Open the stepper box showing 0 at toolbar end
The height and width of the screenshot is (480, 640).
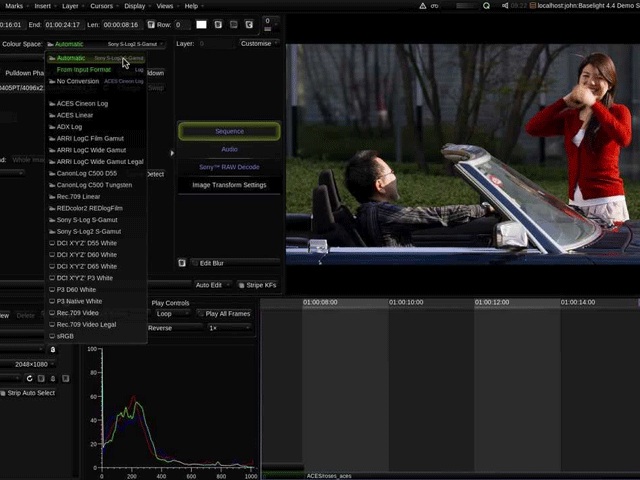pyautogui.click(x=269, y=24)
